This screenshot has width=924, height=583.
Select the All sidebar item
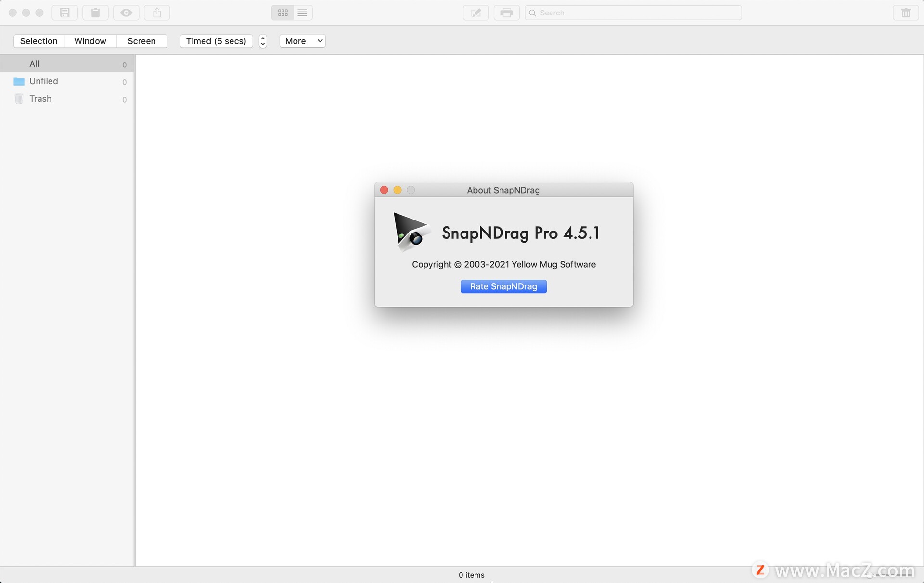(67, 64)
